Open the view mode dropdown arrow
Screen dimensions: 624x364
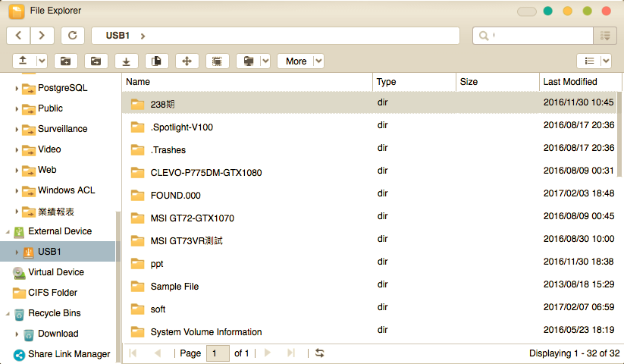pyautogui.click(x=606, y=61)
